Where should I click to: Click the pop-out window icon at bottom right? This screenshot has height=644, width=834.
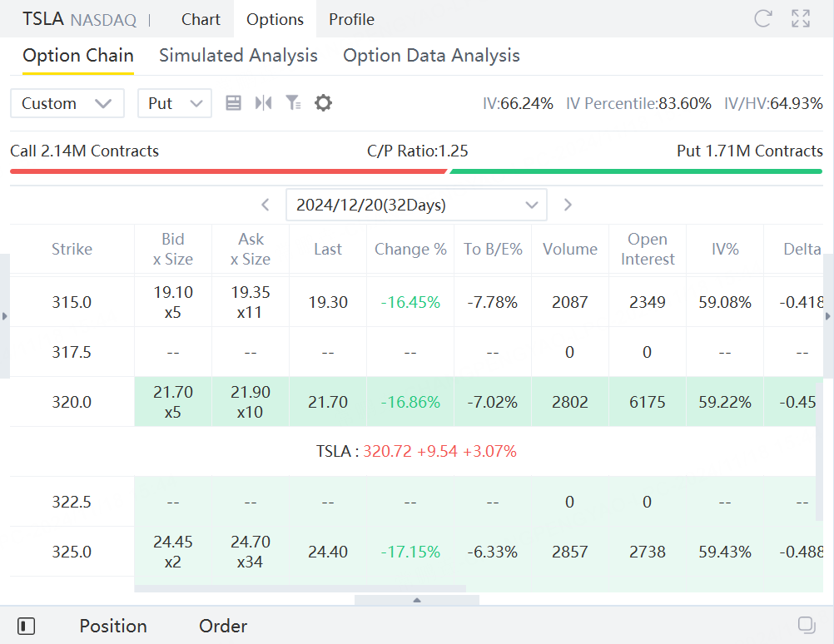[806, 625]
